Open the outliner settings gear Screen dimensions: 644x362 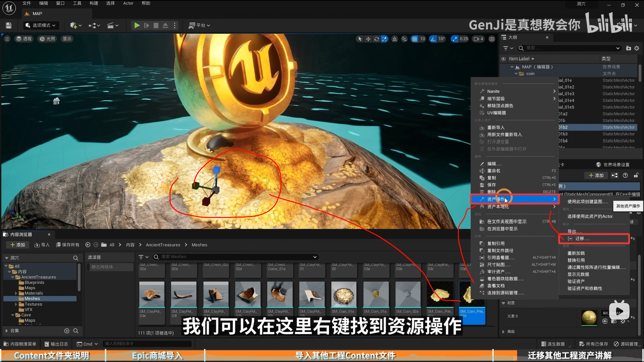pyautogui.click(x=637, y=48)
